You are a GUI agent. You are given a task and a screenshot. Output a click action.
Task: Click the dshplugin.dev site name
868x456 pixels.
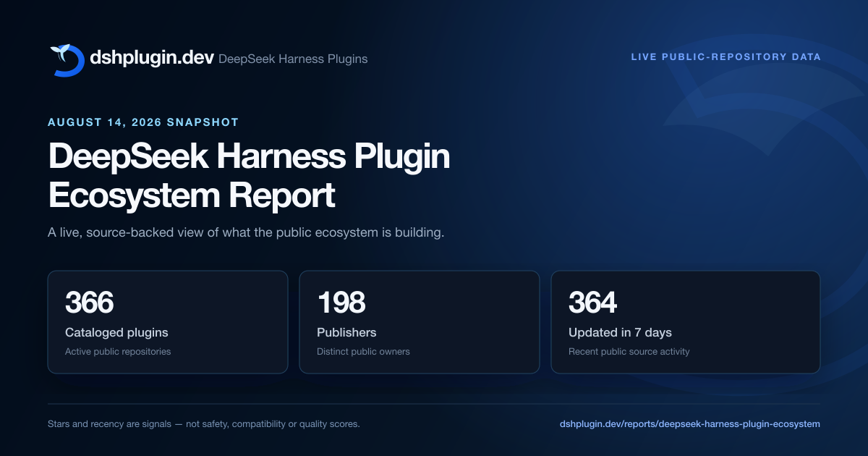click(x=152, y=58)
